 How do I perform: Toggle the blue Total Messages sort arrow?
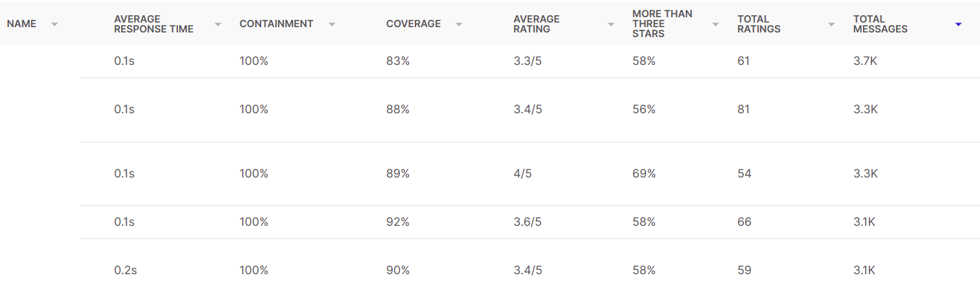(x=958, y=25)
